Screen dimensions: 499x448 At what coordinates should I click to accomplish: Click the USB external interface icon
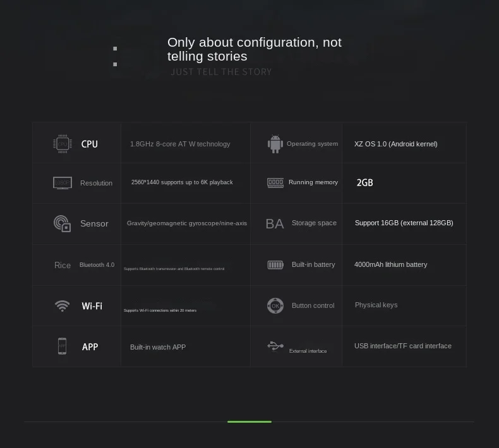click(275, 346)
